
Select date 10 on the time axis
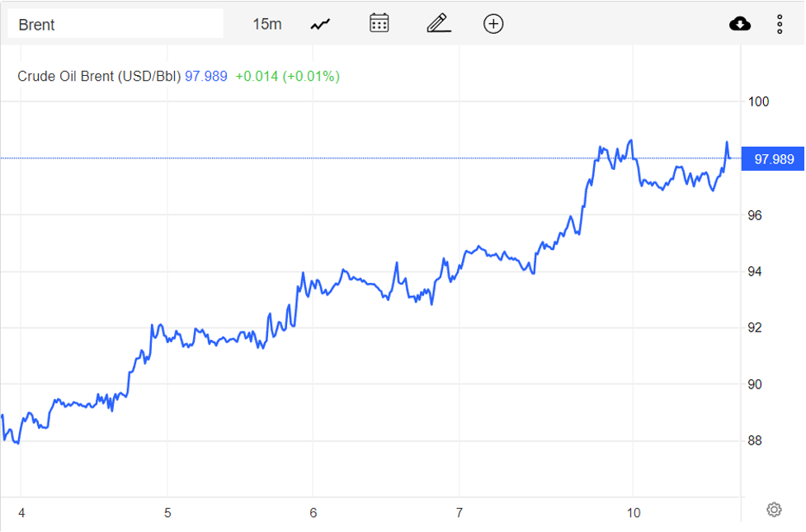pos(631,513)
